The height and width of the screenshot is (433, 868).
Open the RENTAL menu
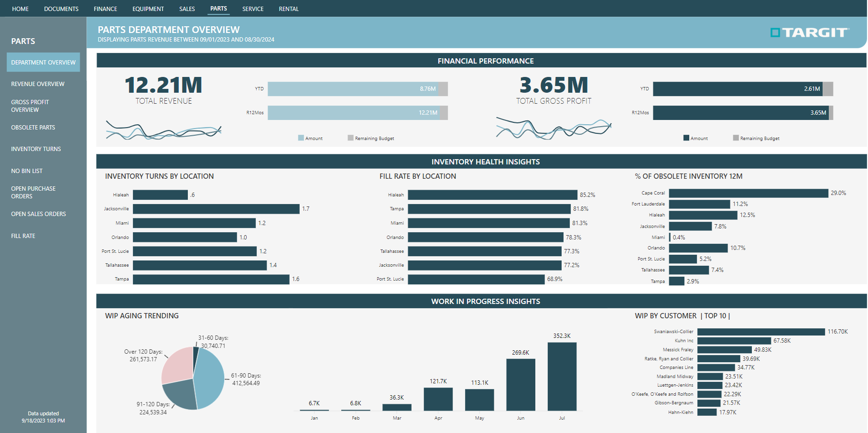point(288,8)
